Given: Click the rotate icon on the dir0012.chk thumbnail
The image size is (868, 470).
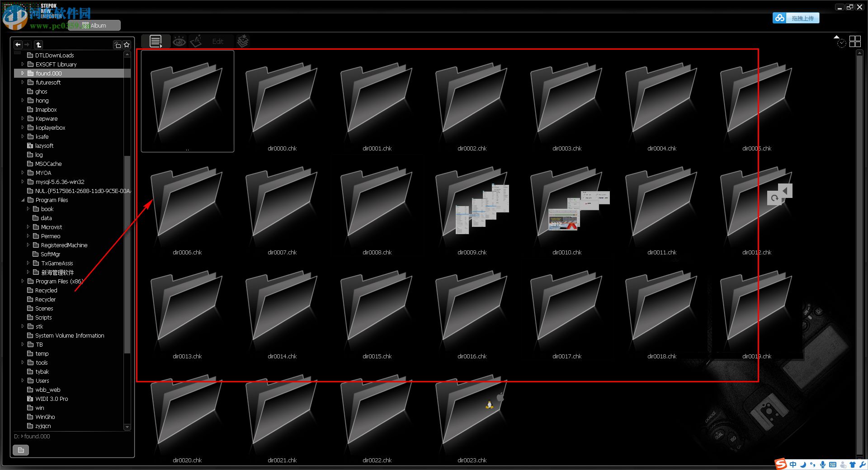Looking at the screenshot, I should (774, 198).
